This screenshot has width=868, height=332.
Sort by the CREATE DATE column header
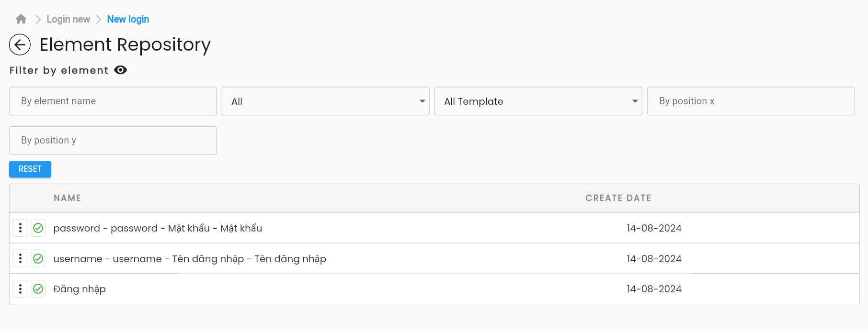[x=618, y=198]
